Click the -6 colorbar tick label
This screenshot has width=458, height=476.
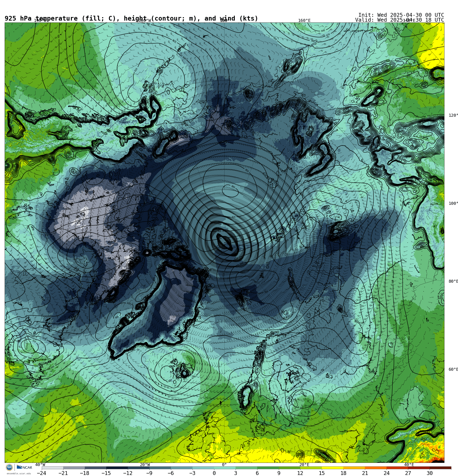click(171, 473)
